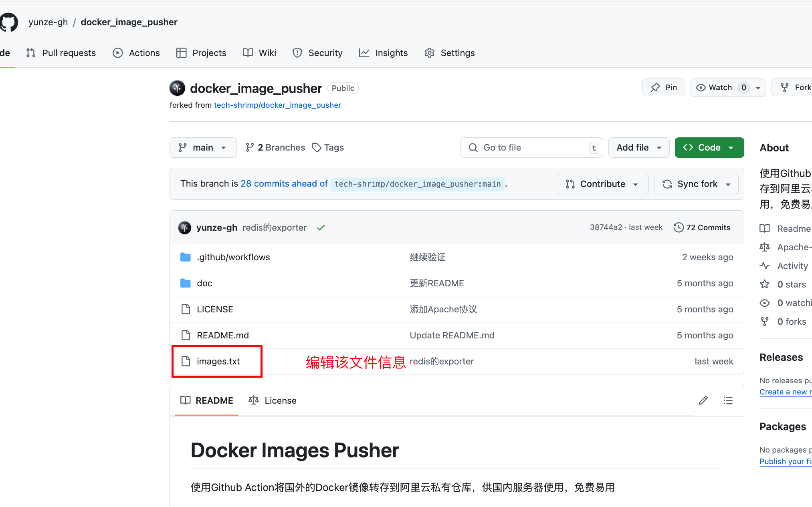The image size is (812, 507).
Task: Open the images.txt file
Action: click(x=218, y=361)
